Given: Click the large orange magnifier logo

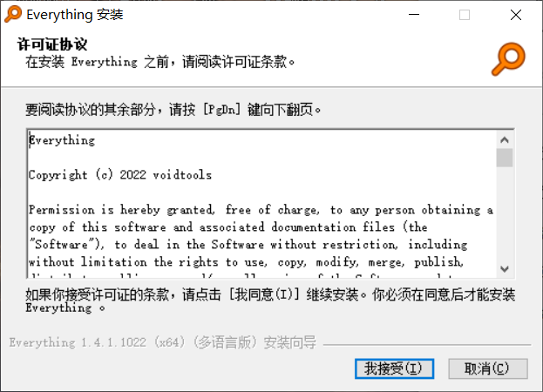Looking at the screenshot, I should 508,59.
